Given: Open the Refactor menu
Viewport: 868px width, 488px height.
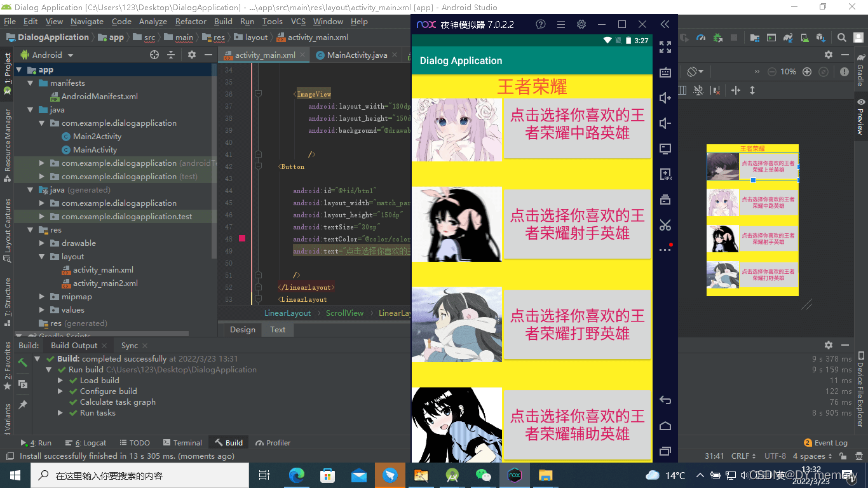Looking at the screenshot, I should pyautogui.click(x=191, y=21).
